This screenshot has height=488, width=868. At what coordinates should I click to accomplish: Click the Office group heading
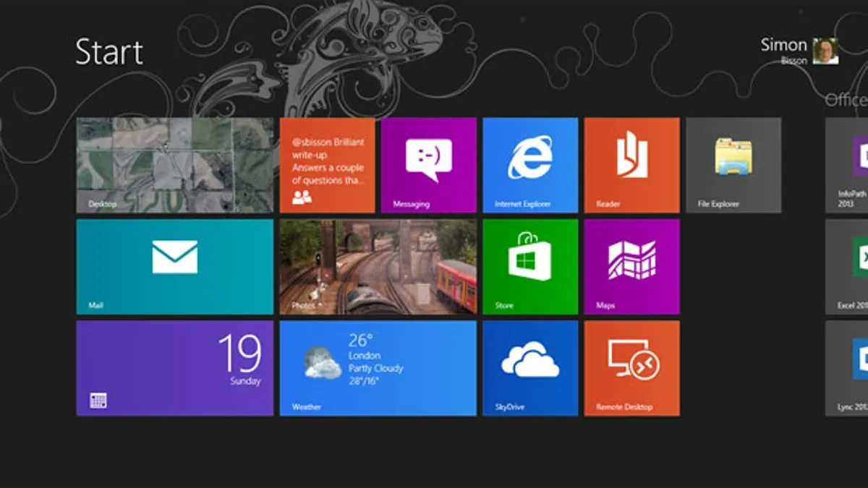pos(846,100)
